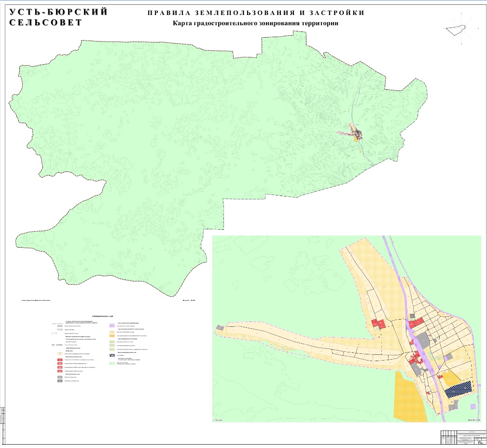Select the small village cluster on main map
Screen dimensions: 487x448
click(358, 133)
